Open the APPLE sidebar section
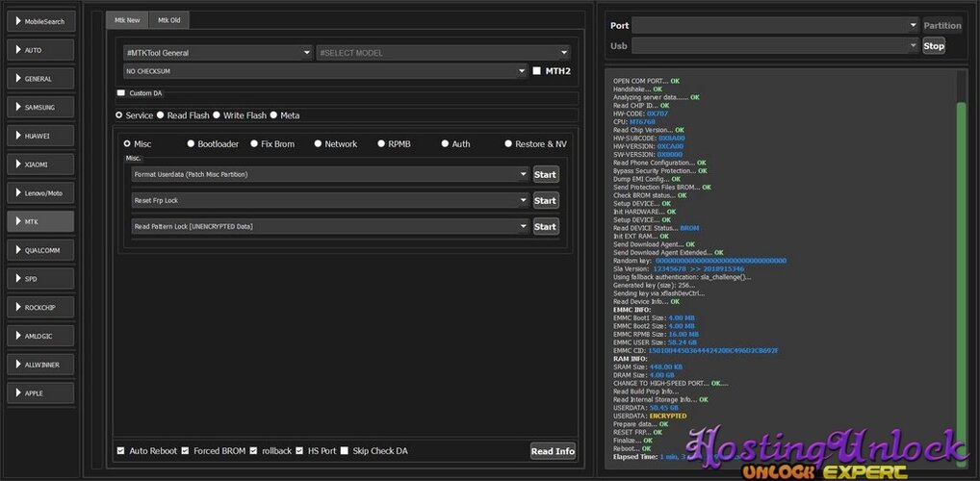 click(40, 392)
